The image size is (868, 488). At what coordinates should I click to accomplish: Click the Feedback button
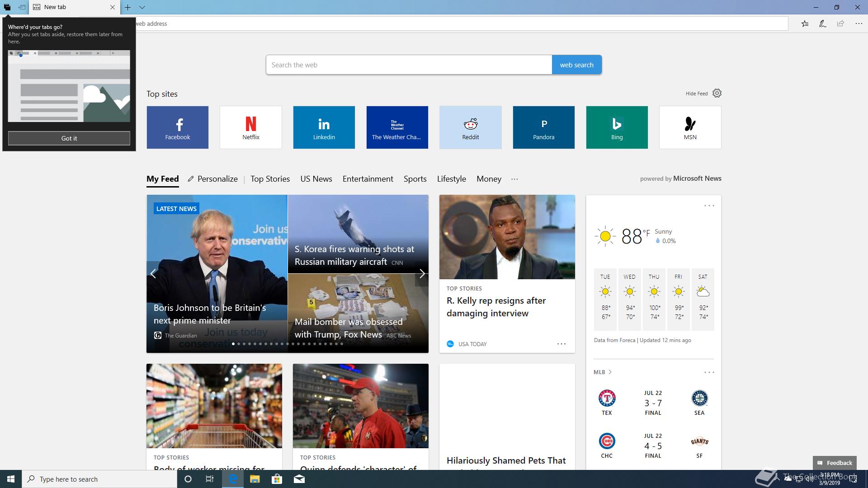pos(835,463)
